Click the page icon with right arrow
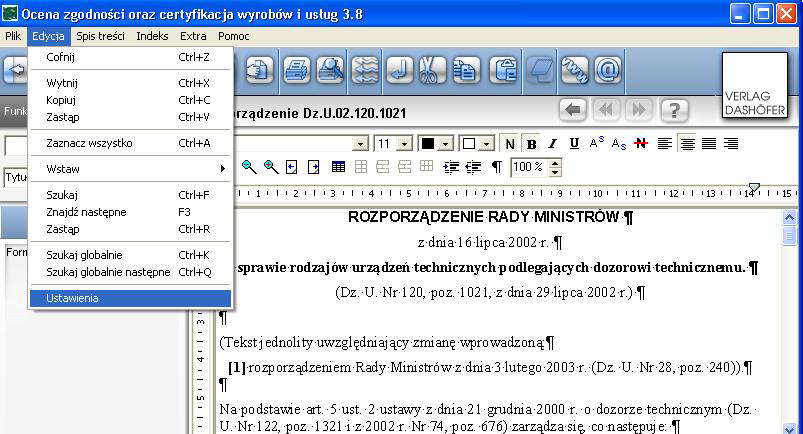Viewport: 803px width, 434px height. [313, 167]
